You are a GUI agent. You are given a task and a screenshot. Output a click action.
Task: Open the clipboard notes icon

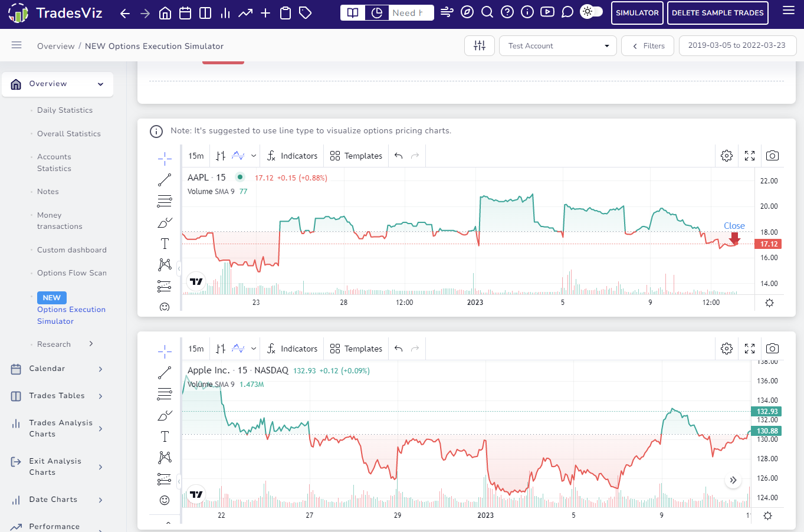[285, 13]
